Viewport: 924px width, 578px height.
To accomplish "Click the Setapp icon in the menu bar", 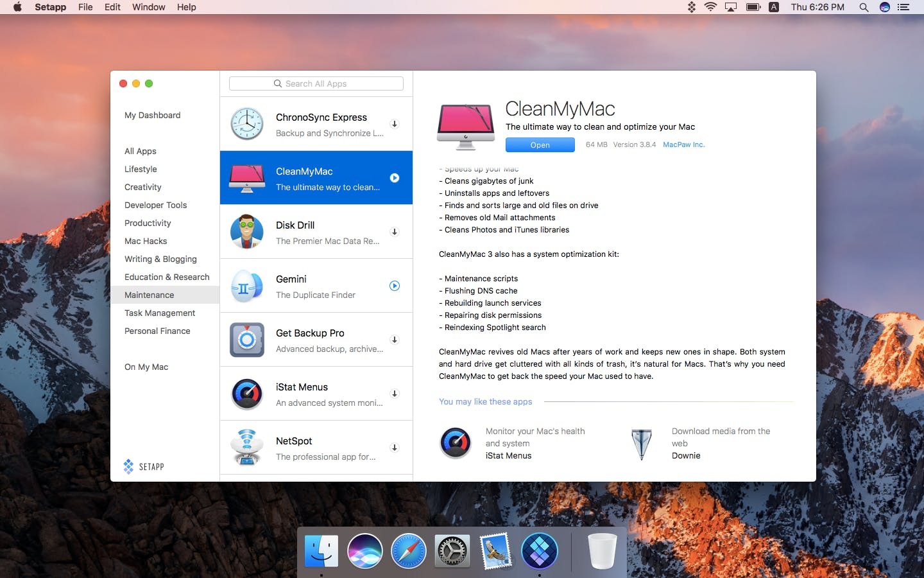I will click(692, 7).
